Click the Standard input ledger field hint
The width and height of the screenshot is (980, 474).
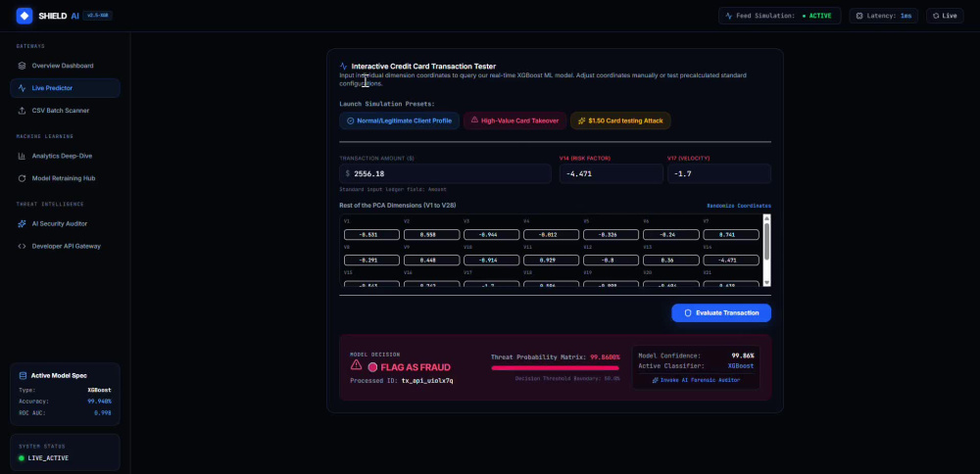[393, 189]
